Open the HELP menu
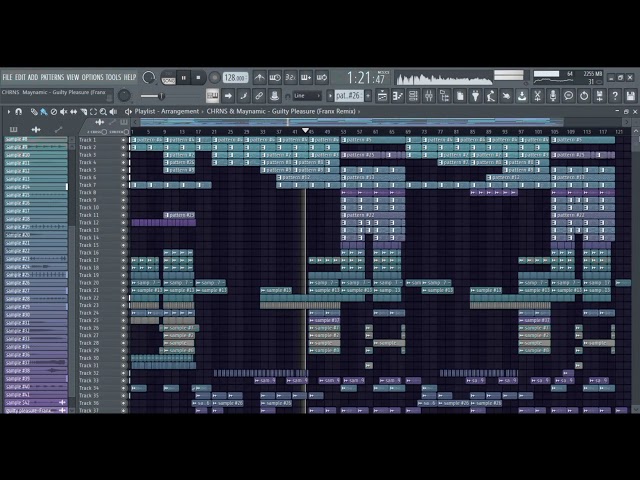Screen dimensions: 640x480 tap(130, 77)
